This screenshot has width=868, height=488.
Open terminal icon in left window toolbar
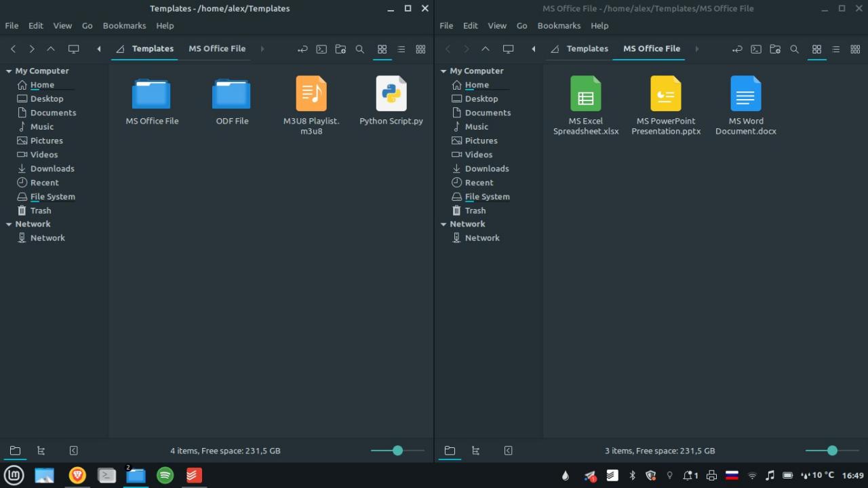pos(321,49)
